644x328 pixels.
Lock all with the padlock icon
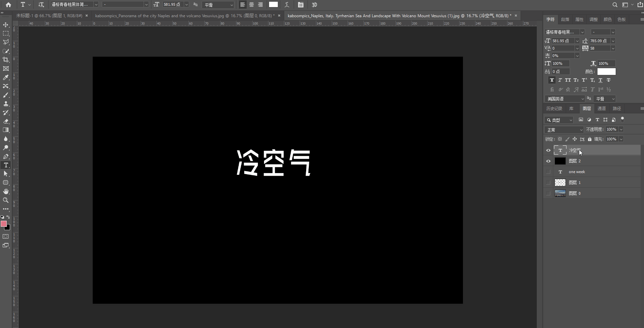[589, 139]
